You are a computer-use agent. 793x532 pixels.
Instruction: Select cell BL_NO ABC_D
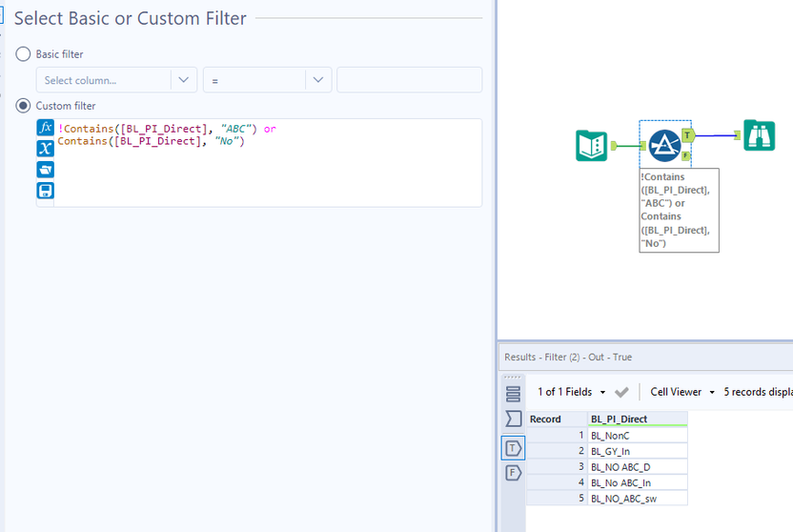coord(638,467)
